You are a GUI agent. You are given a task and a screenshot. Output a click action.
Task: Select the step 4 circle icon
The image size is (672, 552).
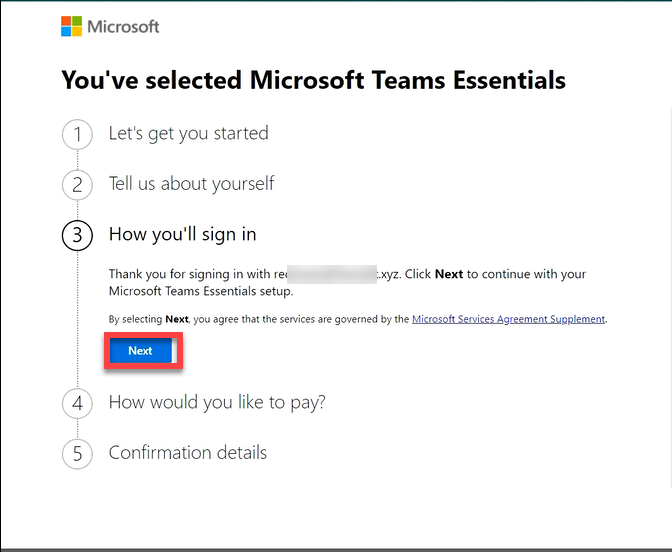click(77, 403)
